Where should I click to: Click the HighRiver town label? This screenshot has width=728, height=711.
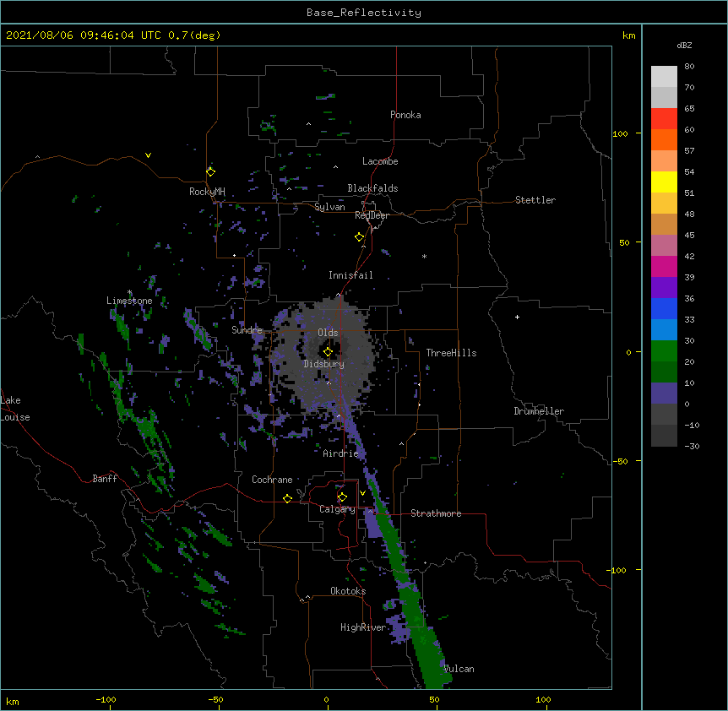[363, 627]
